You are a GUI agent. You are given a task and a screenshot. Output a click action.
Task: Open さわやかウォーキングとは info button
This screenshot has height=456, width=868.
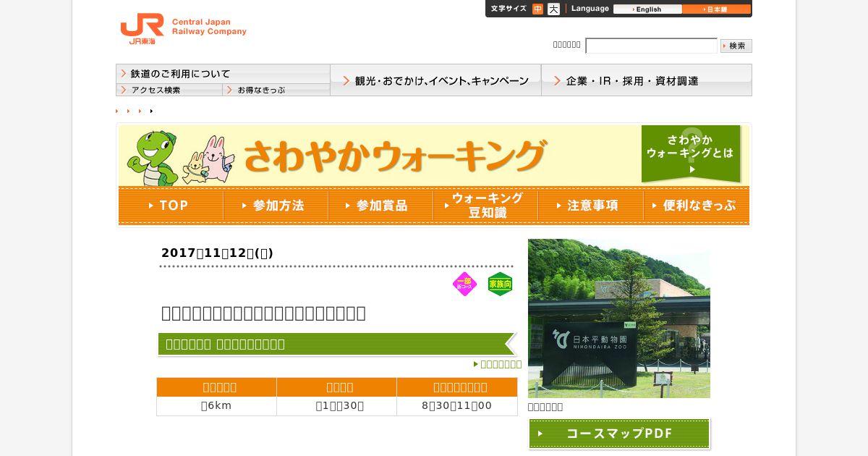[691, 154]
